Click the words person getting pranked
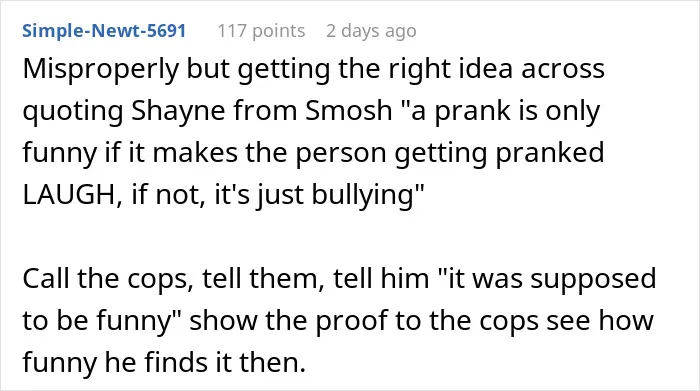The height and width of the screenshot is (391, 700). point(450,154)
